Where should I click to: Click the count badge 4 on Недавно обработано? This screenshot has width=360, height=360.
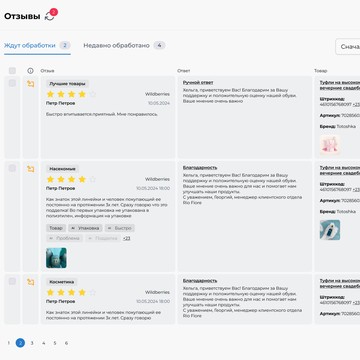pyautogui.click(x=159, y=45)
